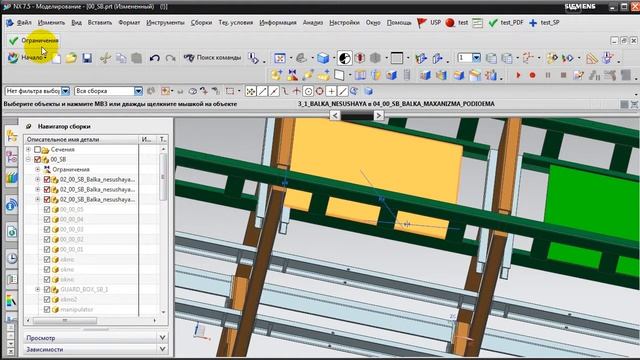Undo the last action

[154, 58]
